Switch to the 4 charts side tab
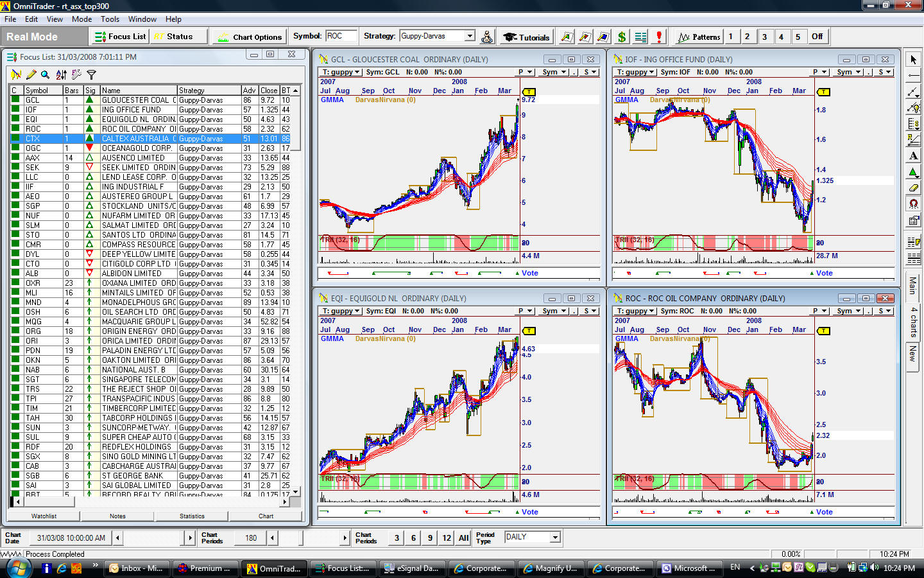924x578 pixels. coord(913,322)
